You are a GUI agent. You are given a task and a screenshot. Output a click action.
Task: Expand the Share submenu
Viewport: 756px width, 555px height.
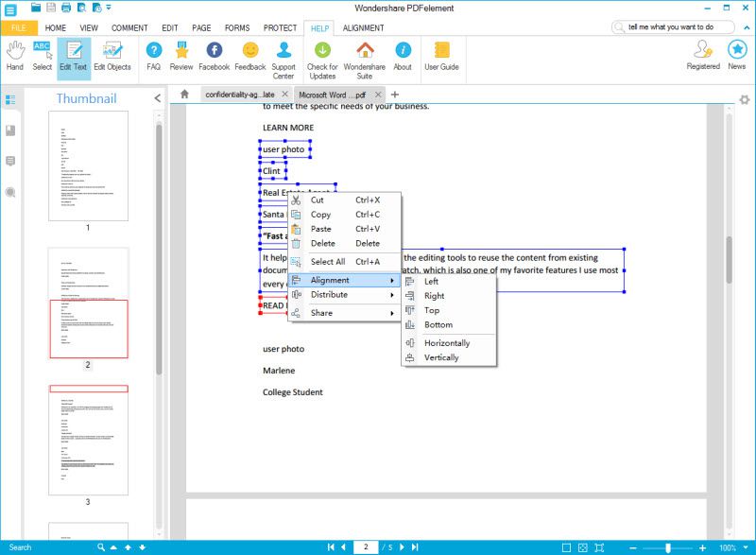tap(345, 313)
